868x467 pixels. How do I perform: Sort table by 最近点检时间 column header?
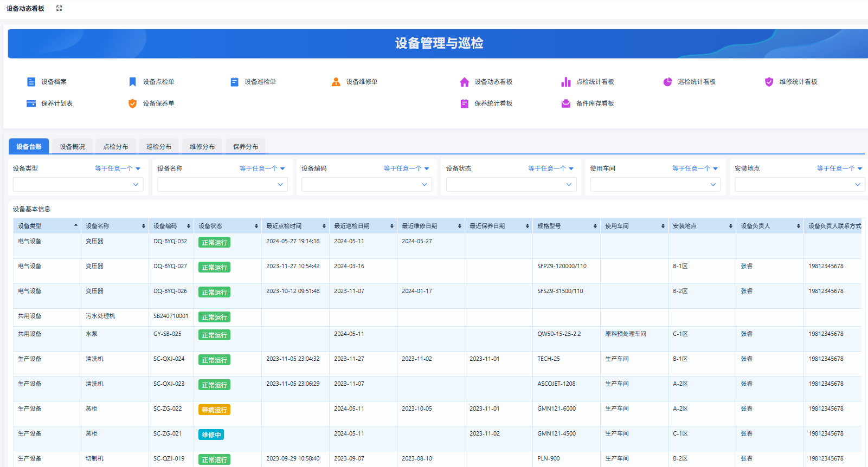point(295,226)
